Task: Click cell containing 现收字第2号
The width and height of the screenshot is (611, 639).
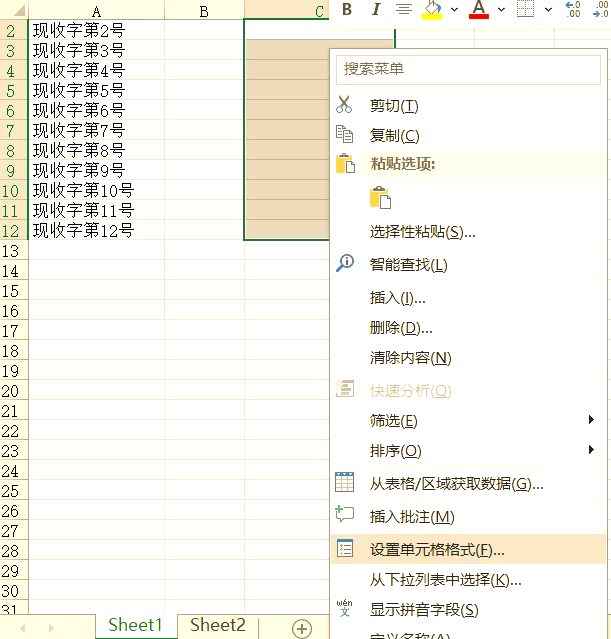Action: tap(96, 30)
